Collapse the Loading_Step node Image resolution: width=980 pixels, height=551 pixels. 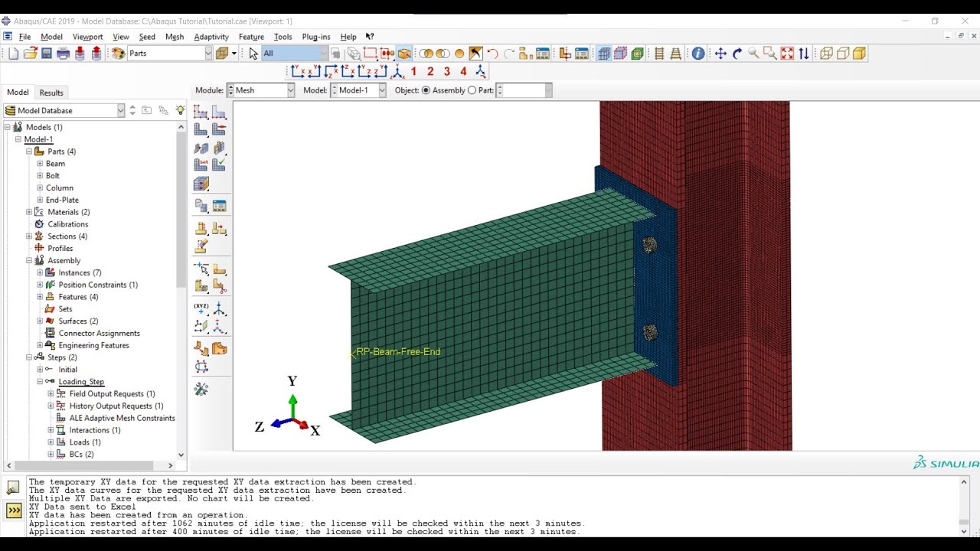coord(40,382)
